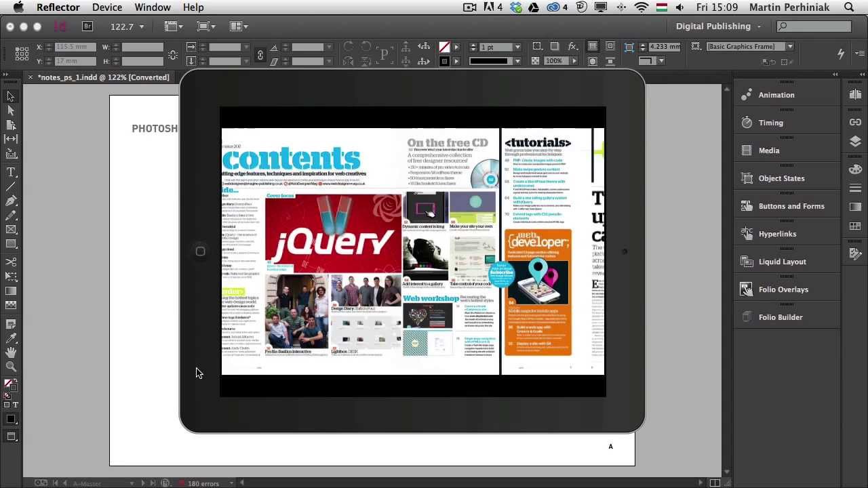This screenshot has width=868, height=488.
Task: Enable wrap around bounding box
Action: point(610,47)
